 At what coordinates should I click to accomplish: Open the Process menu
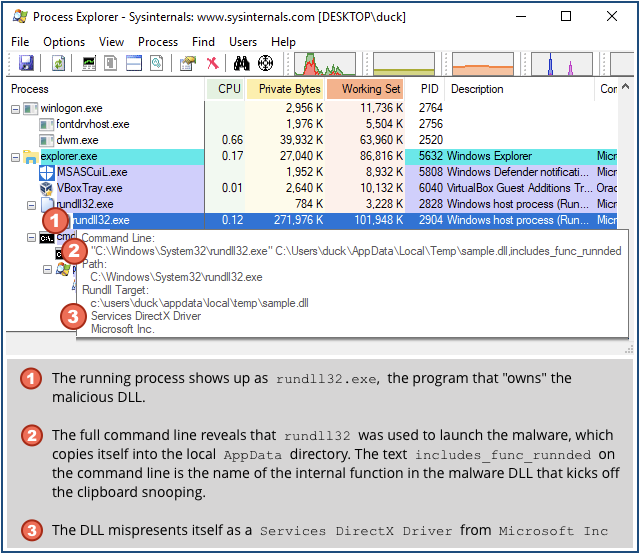(x=158, y=42)
